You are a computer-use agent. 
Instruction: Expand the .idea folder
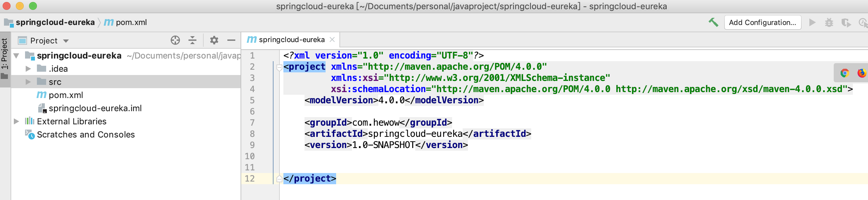coord(28,69)
